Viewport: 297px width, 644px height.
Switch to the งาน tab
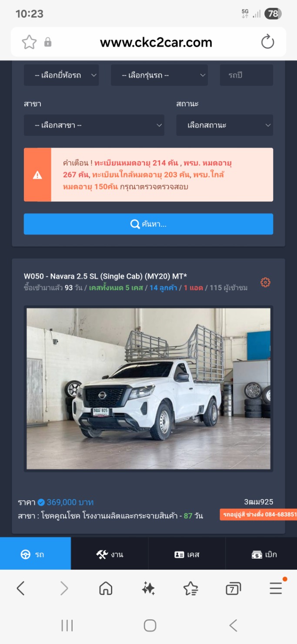coord(110,554)
